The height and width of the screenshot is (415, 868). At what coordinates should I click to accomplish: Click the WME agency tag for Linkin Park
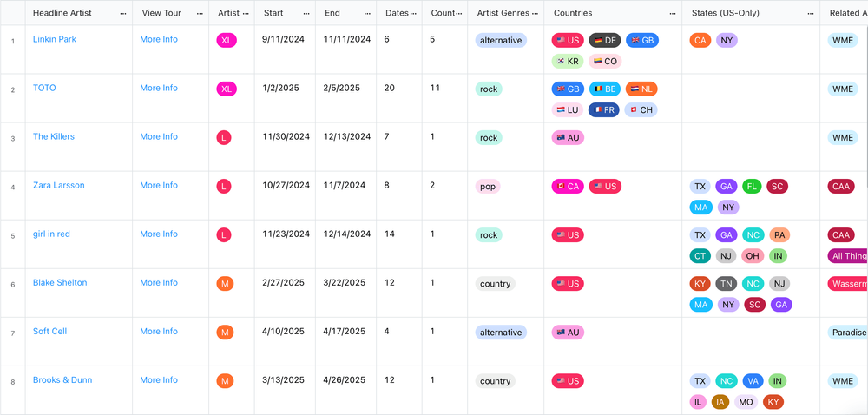(x=843, y=41)
